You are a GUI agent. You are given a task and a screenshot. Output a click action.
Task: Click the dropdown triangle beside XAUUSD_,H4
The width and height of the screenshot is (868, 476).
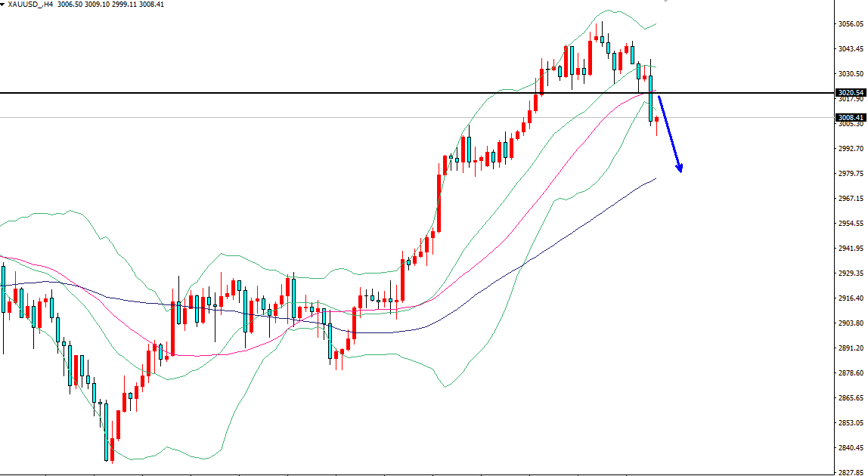3,4
